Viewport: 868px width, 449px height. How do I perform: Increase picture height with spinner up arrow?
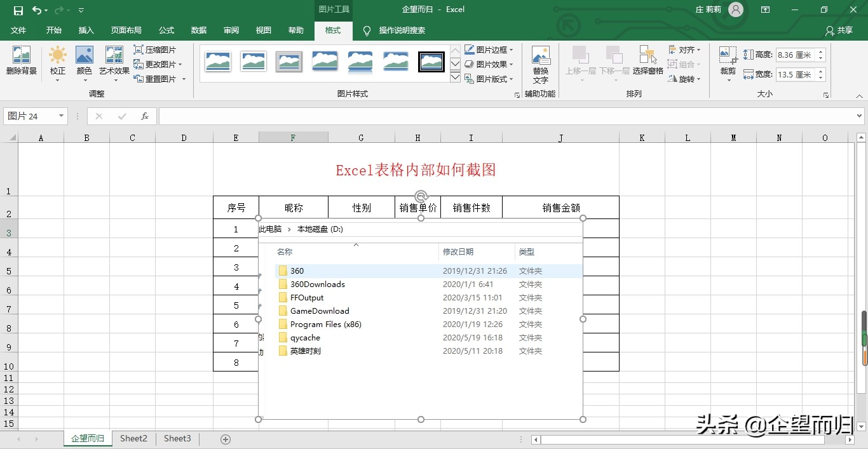point(820,52)
